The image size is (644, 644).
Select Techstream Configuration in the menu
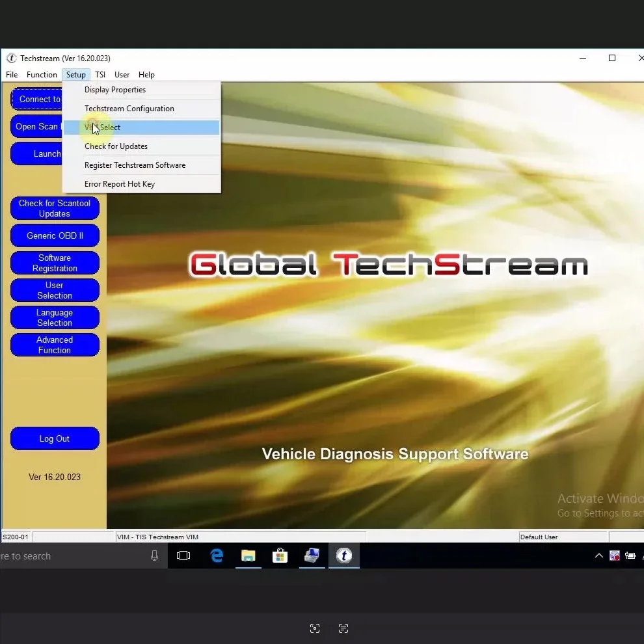[x=142, y=109]
